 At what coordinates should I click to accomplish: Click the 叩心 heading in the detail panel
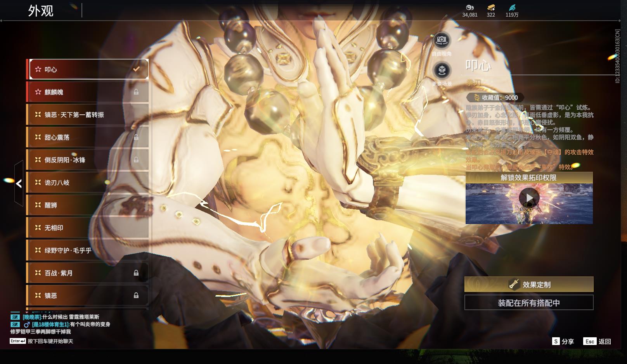click(478, 65)
